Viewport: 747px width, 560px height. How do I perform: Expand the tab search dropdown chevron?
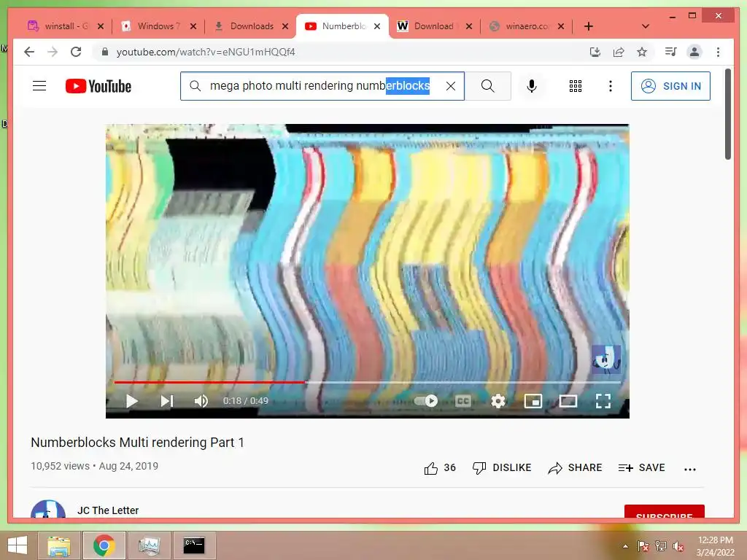(646, 26)
